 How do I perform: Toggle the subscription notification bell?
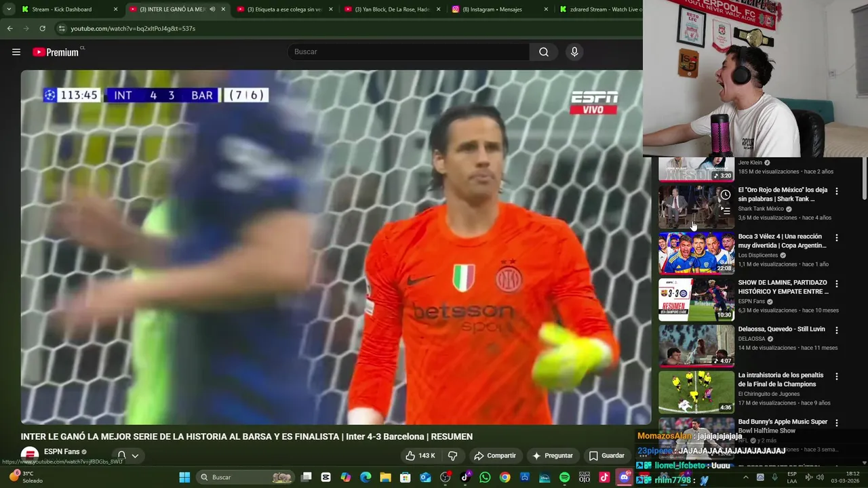coord(121,455)
